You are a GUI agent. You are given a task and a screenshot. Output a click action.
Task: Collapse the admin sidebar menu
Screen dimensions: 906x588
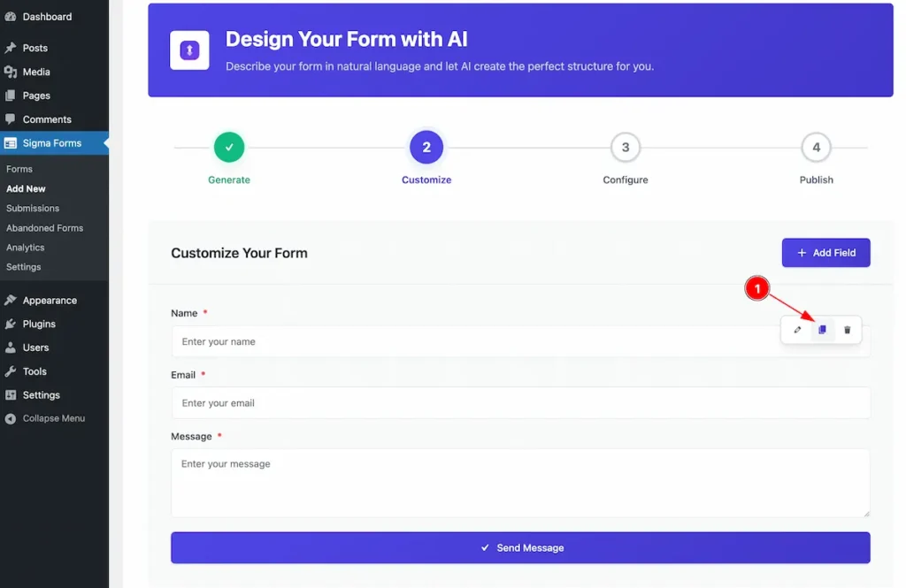54,418
